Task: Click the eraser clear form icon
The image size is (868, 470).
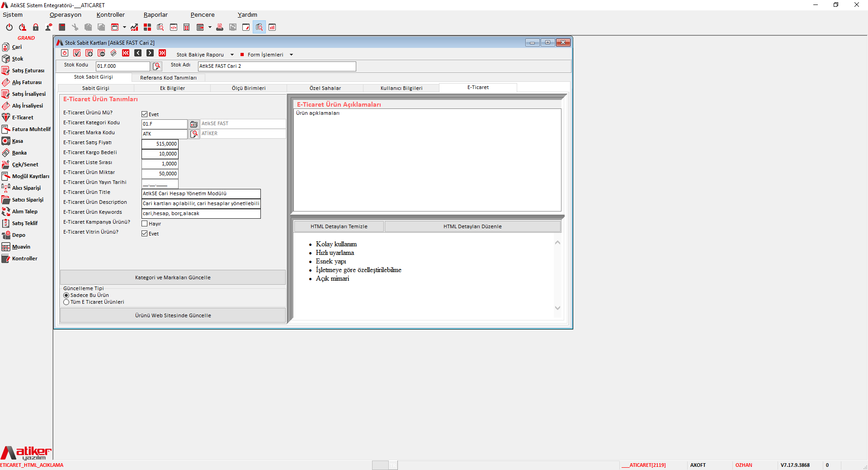Action: point(113,53)
